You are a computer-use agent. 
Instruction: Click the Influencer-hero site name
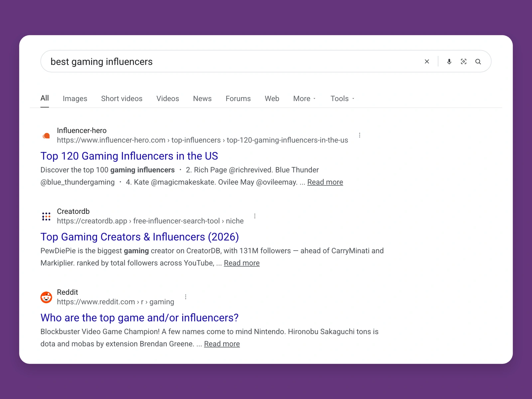[82, 130]
